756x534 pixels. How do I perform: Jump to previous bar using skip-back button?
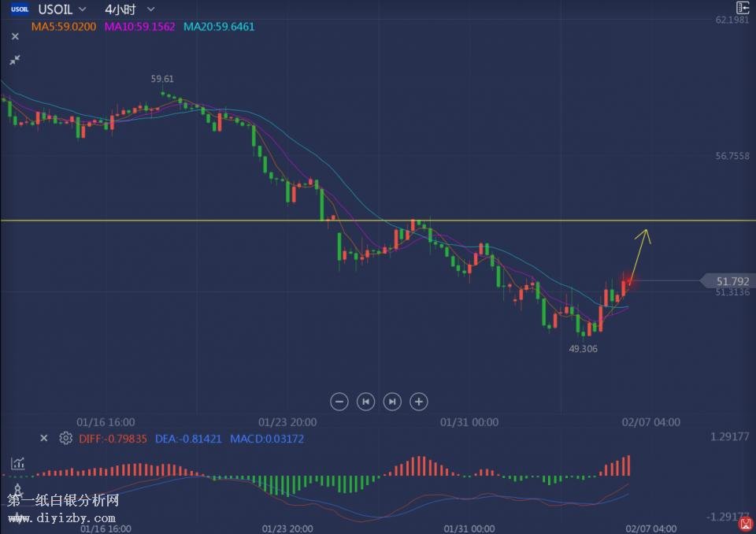(x=365, y=402)
